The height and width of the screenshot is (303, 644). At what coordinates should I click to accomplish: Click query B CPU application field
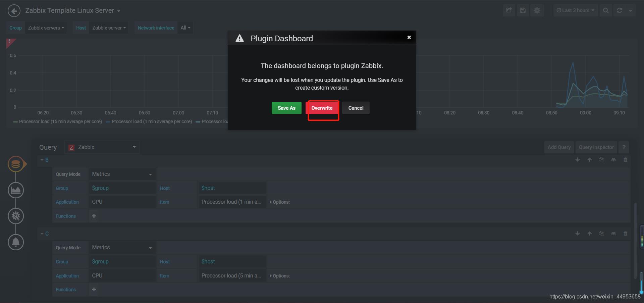(122, 202)
